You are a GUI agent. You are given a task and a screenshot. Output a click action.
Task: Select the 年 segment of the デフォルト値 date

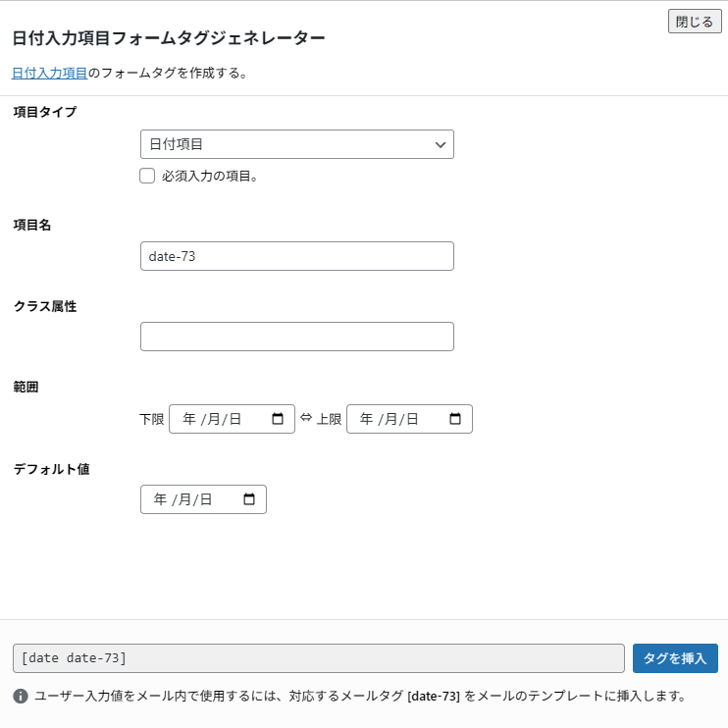(161, 499)
